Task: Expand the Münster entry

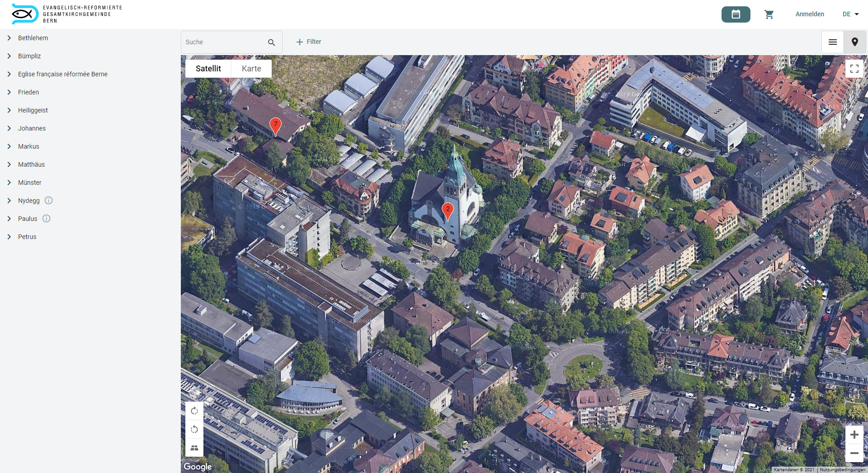Action: [x=9, y=183]
